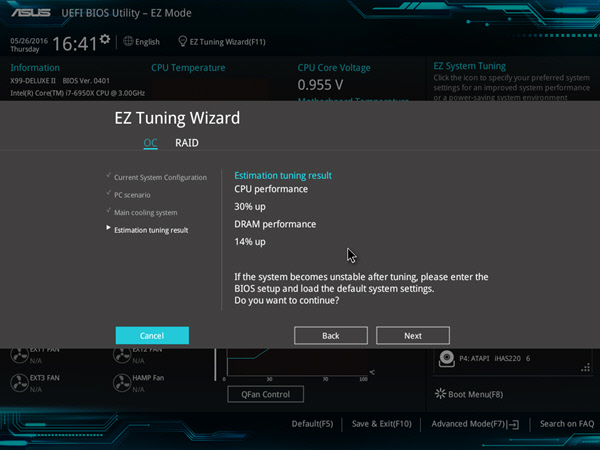Click the EZ Tuning Wizard lightbulb icon
The width and height of the screenshot is (600, 450).
(183, 41)
